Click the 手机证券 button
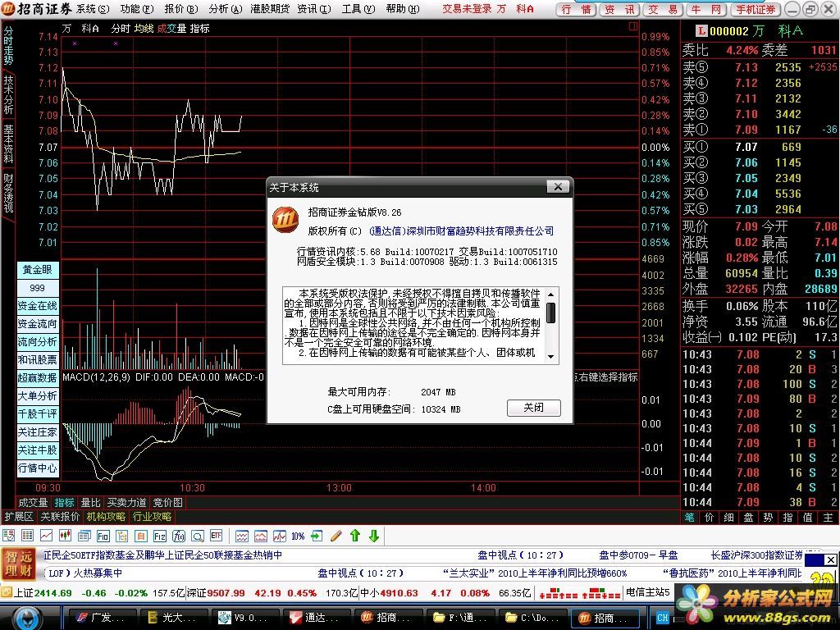 click(x=756, y=9)
